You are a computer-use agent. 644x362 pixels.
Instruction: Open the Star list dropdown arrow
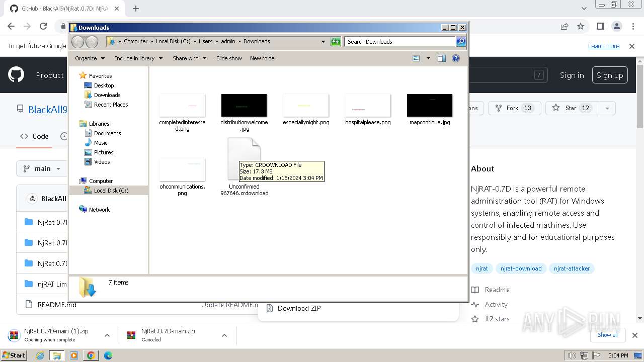(607, 108)
